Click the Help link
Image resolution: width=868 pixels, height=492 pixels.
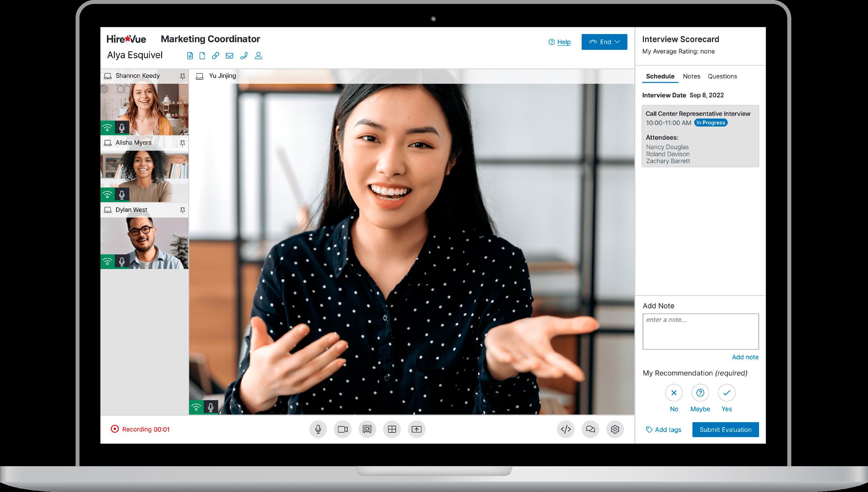coord(563,42)
